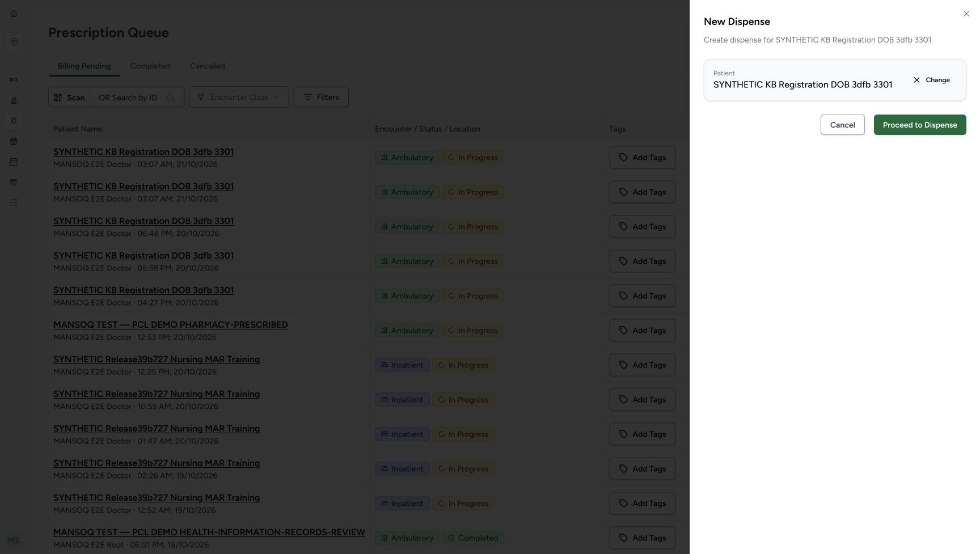Click Proceed to Dispense
The width and height of the screenshot is (980, 554).
pos(920,125)
